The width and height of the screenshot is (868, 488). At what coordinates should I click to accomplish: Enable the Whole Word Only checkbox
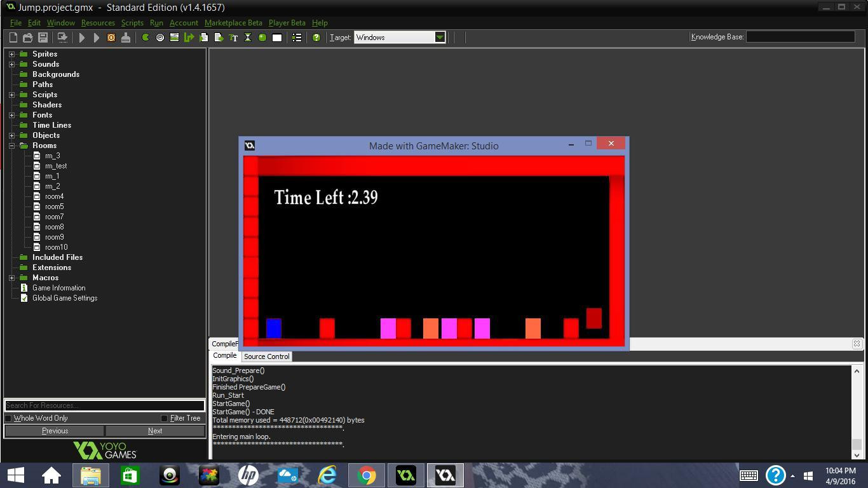pyautogui.click(x=8, y=418)
